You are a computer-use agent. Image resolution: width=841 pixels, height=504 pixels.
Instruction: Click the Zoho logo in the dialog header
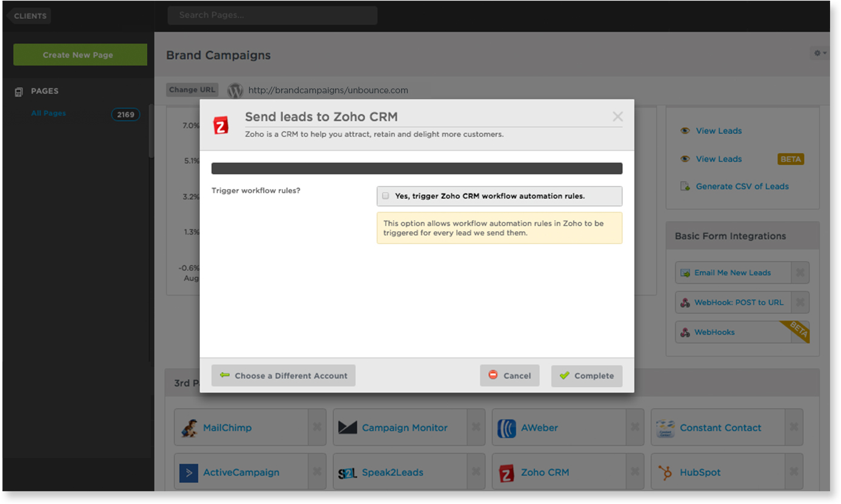point(221,125)
